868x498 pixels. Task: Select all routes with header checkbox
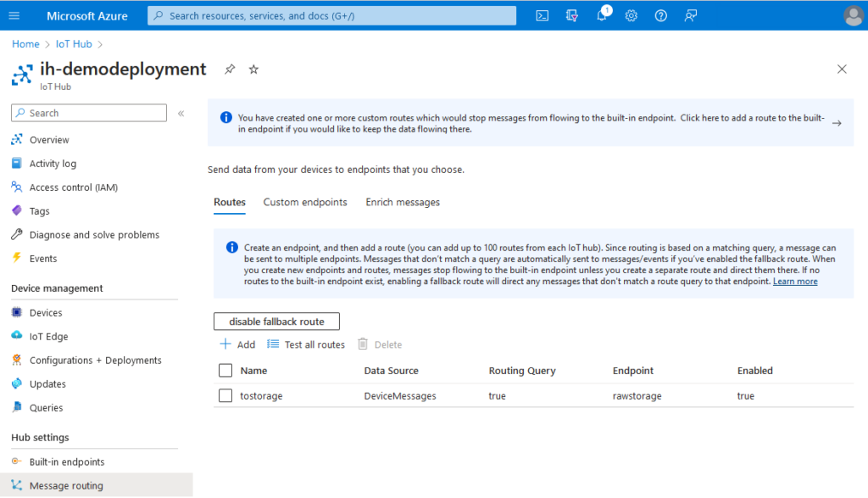point(225,371)
